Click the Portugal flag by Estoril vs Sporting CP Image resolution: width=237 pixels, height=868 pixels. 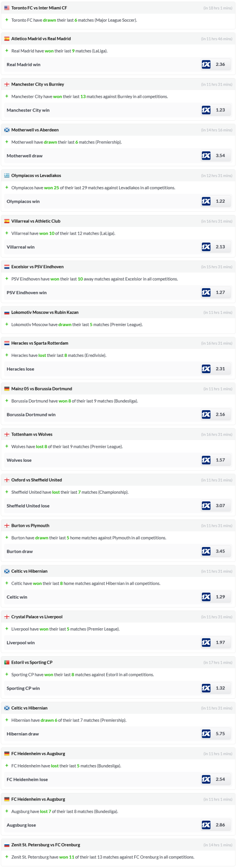7,663
